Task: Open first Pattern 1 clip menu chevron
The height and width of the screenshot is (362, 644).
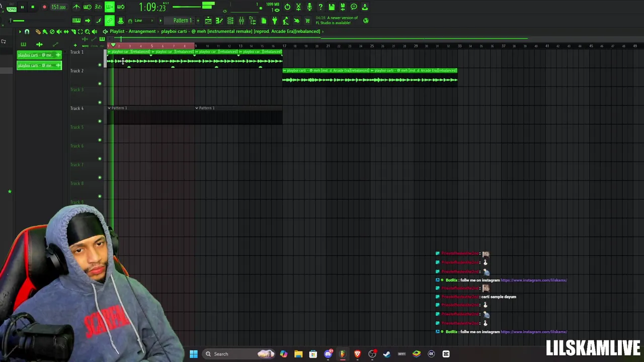Action: 109,108
